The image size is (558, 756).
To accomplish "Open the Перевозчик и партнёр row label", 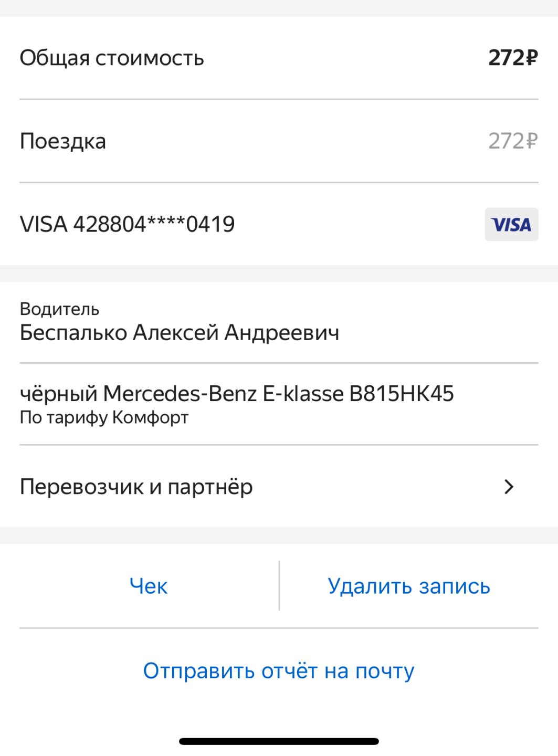I will 136,487.
